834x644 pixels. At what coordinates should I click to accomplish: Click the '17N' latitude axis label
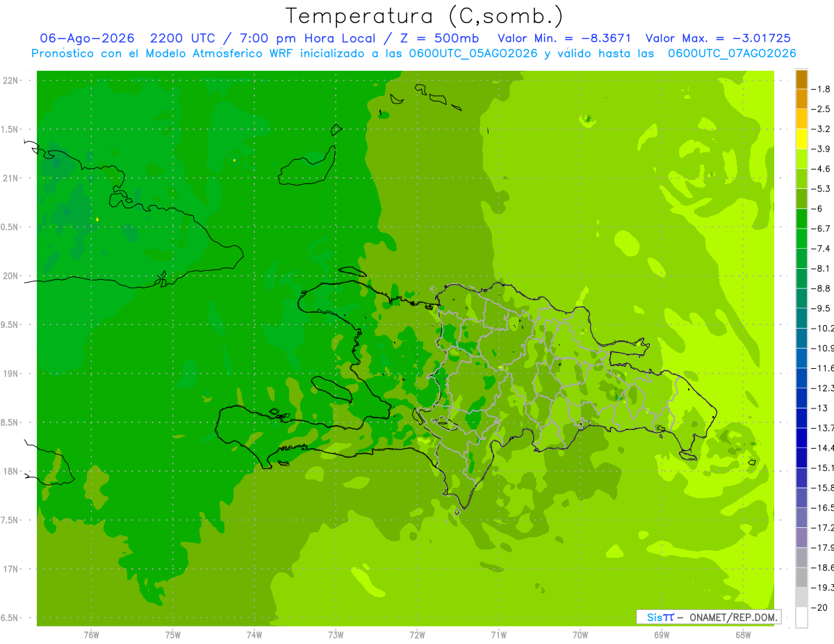tap(11, 570)
